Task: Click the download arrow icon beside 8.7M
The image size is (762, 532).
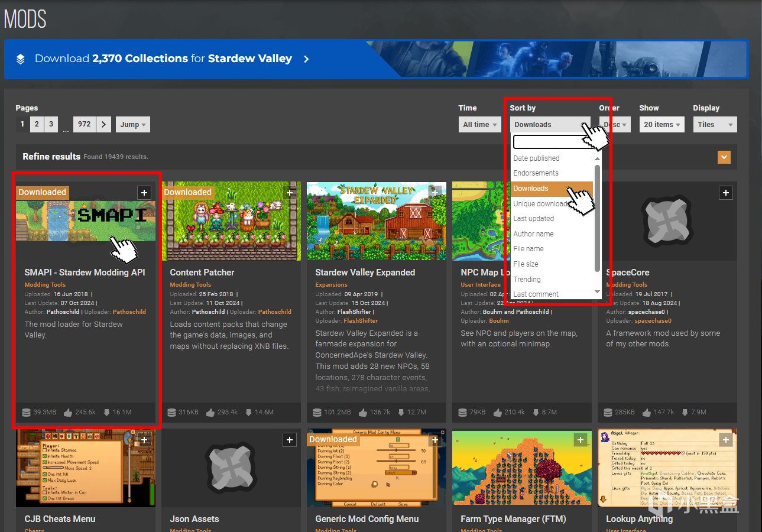Action: 537,412
